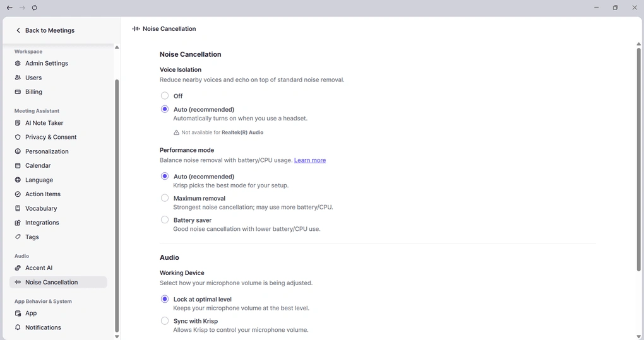
Task: Click the Language globe icon
Action: click(x=18, y=180)
